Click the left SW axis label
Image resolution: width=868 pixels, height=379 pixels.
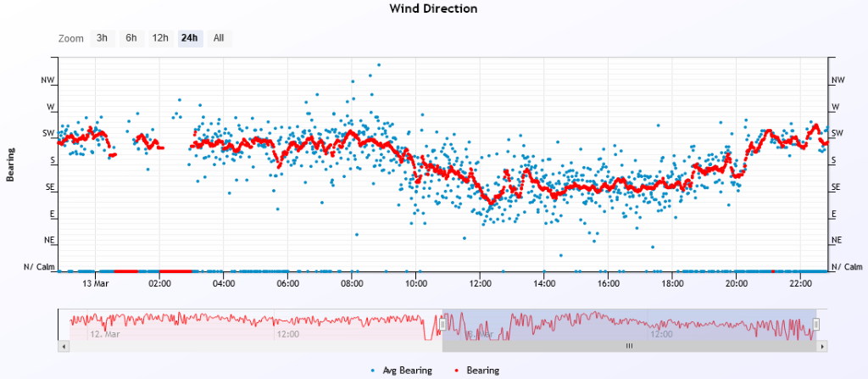click(48, 133)
